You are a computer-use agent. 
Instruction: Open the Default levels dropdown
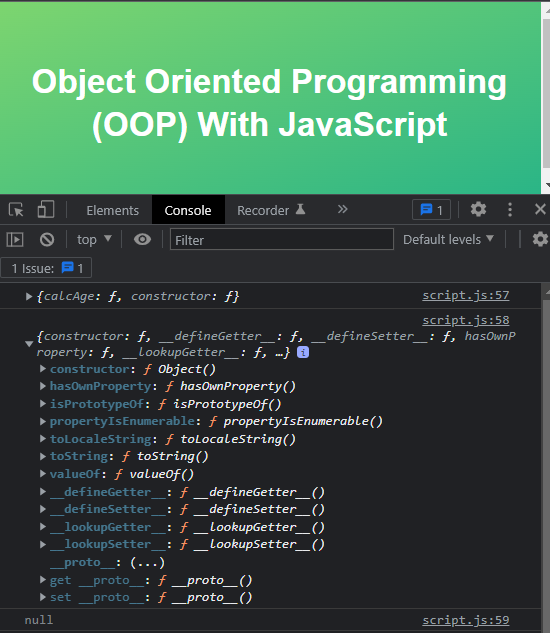[448, 239]
